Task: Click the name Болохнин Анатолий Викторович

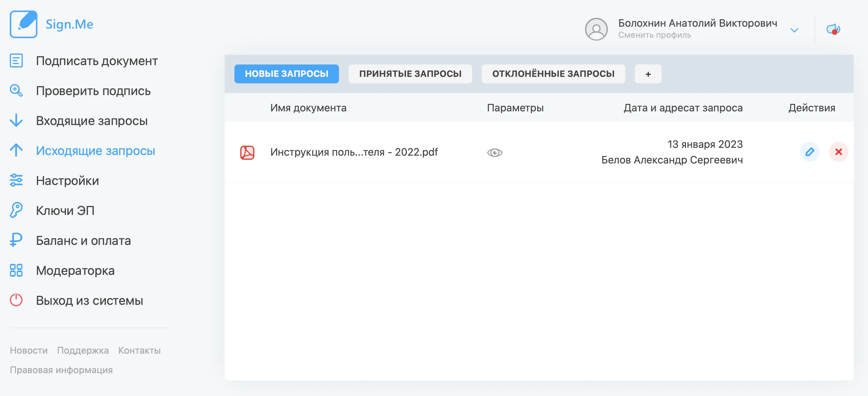Action: tap(698, 23)
